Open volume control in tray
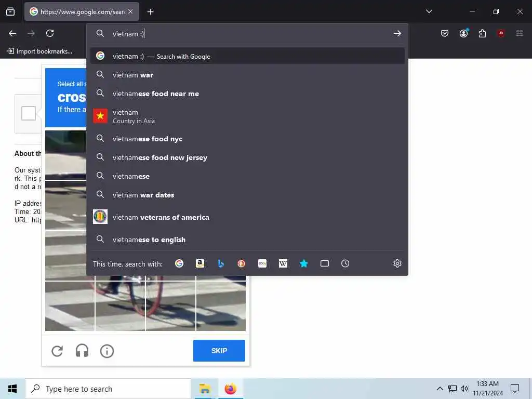The width and height of the screenshot is (532, 399). (x=464, y=389)
